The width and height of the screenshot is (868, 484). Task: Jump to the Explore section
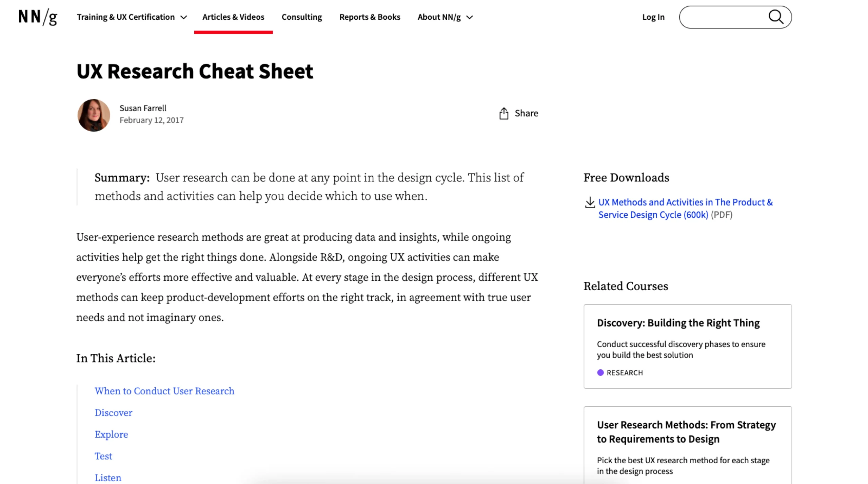tap(111, 434)
